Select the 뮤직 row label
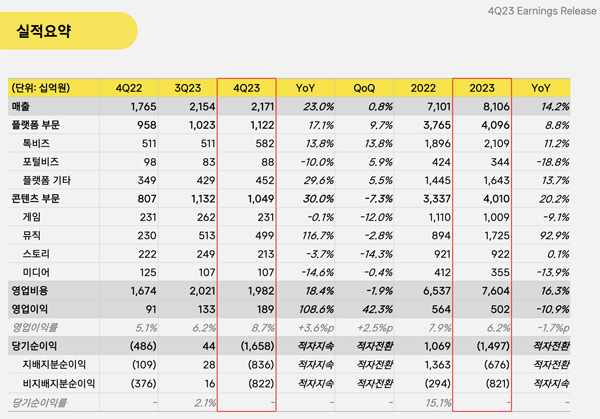 (x=33, y=234)
